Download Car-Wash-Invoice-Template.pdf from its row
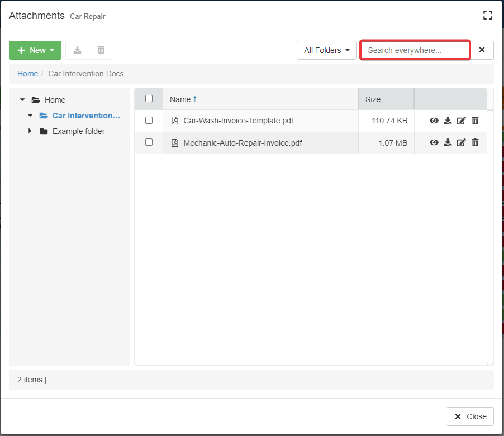The height and width of the screenshot is (436, 504). [448, 121]
